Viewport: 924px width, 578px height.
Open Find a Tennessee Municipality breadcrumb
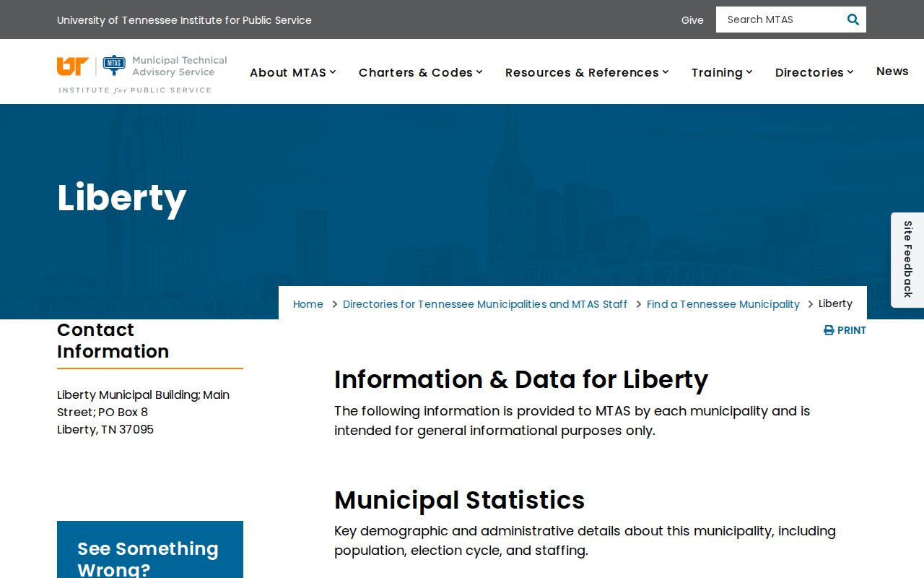pos(723,304)
